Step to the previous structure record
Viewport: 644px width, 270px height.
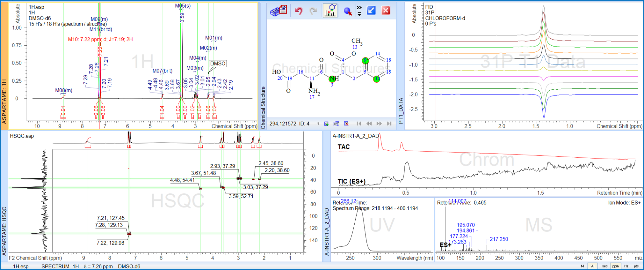pos(369,124)
